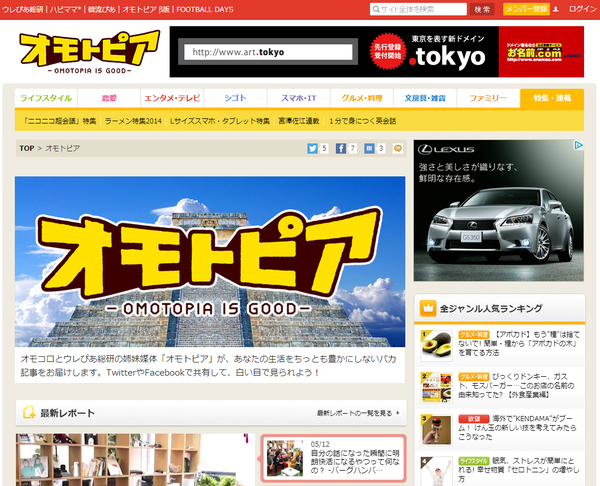Image resolution: width=600 pixels, height=486 pixels.
Task: Open the ライフスタイル category tab
Action: point(43,98)
